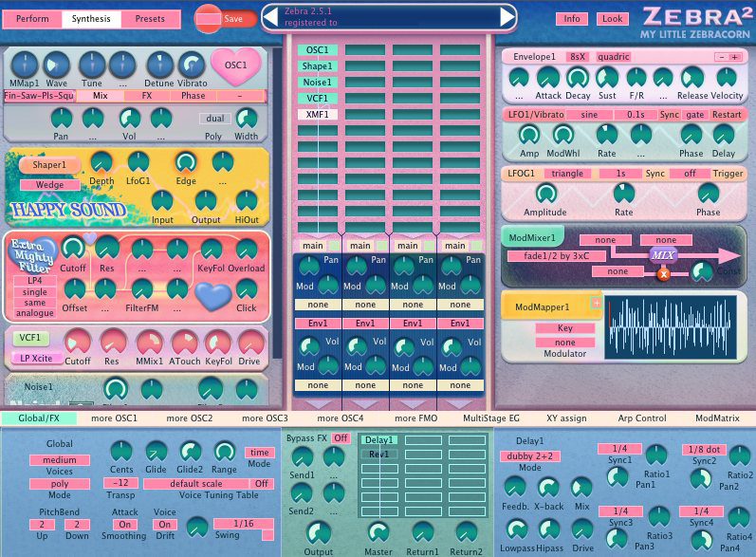The image size is (756, 557).
Task: Open the Wedge shaper type dropdown
Action: 49,185
